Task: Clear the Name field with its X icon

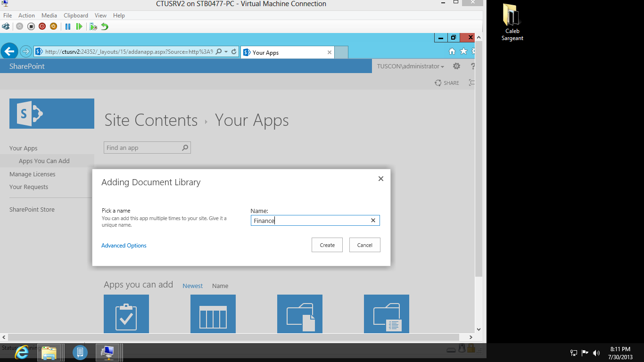Action: (x=373, y=221)
